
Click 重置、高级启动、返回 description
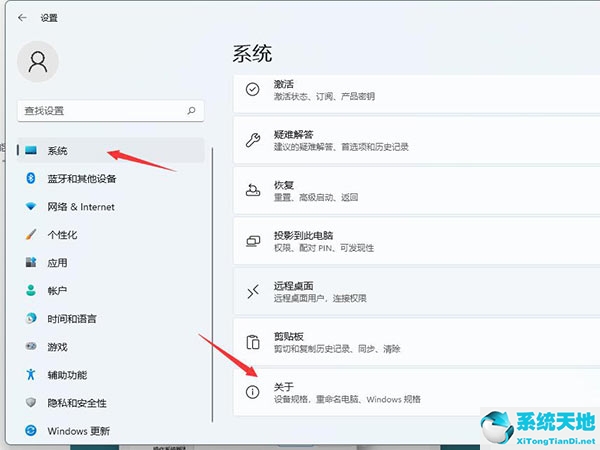pos(316,197)
